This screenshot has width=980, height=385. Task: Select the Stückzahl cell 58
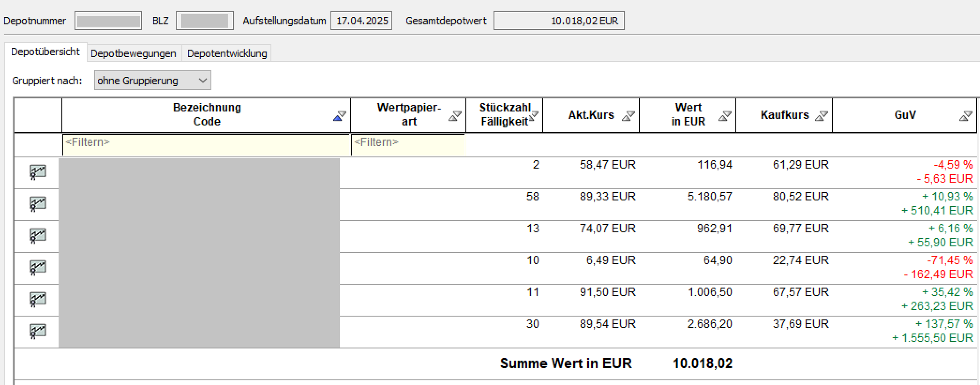coord(532,197)
